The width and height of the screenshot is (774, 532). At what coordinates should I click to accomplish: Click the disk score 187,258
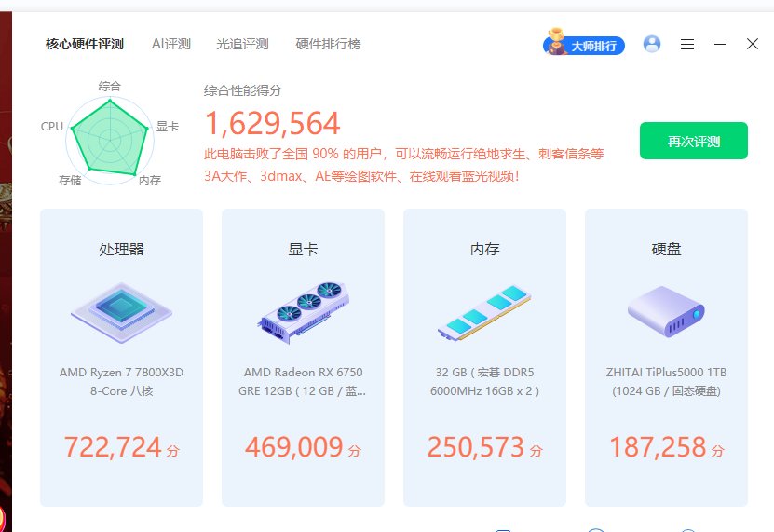pyautogui.click(x=658, y=447)
